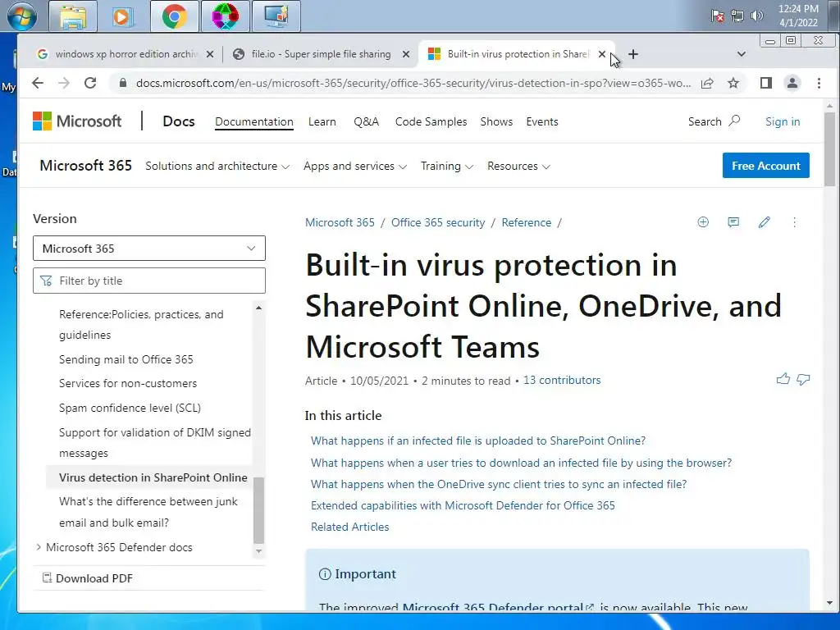Select Sending mail to Office 365

coord(126,359)
